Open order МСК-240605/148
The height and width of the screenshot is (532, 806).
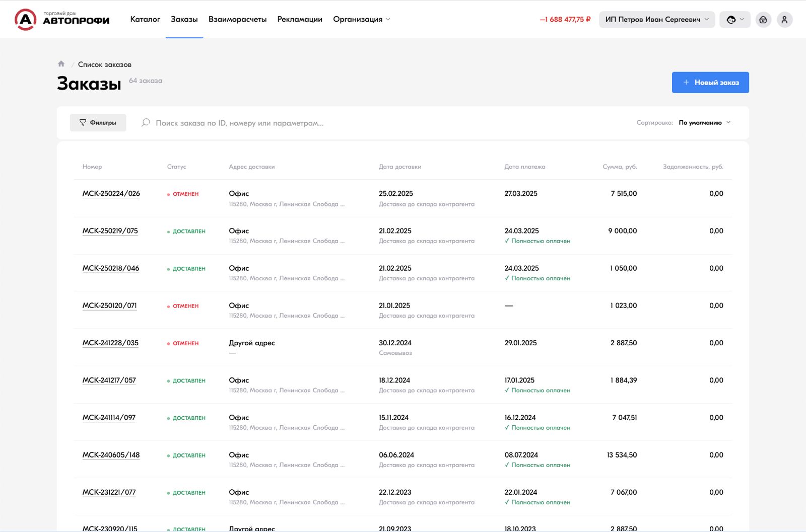111,455
